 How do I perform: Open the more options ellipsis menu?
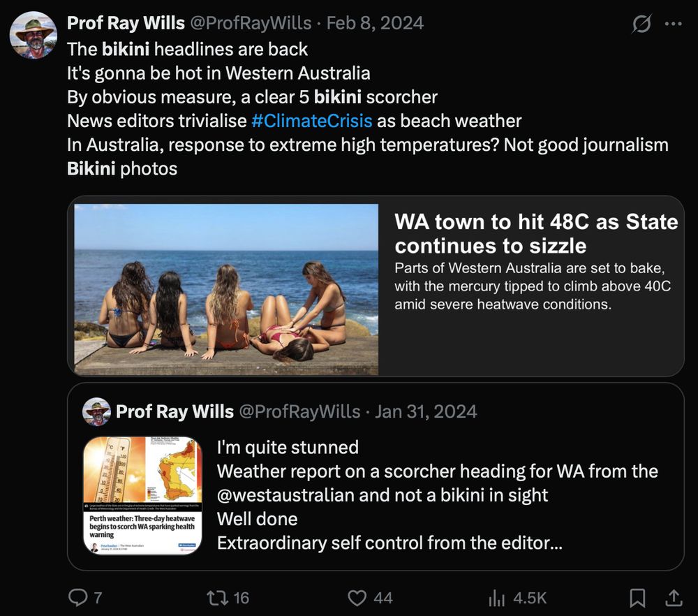pos(673,22)
